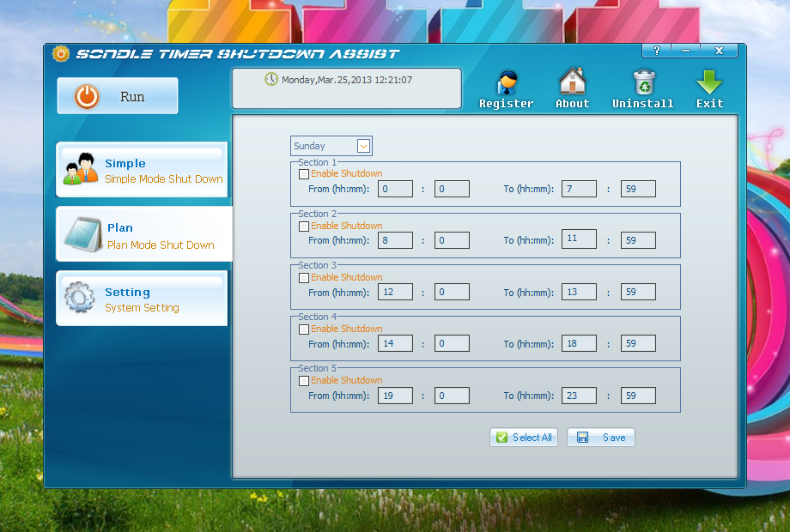Toggle Enable Shutdown for Section 3

tap(304, 277)
